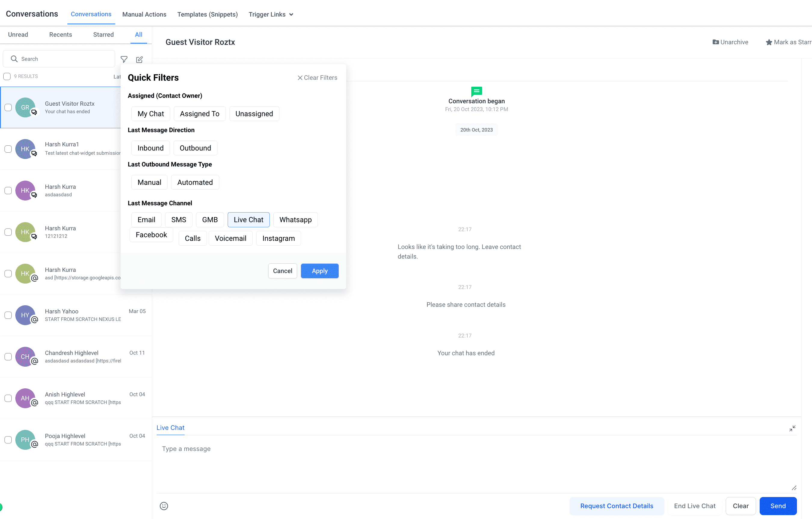Click the Unarchive folder icon
The height and width of the screenshot is (519, 812).
coord(715,42)
